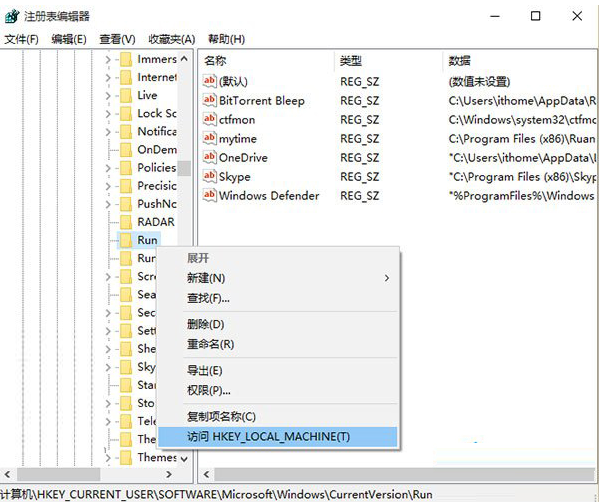This screenshot has height=502, width=600.
Task: Select the Windows Defender value icon
Action: (210, 195)
